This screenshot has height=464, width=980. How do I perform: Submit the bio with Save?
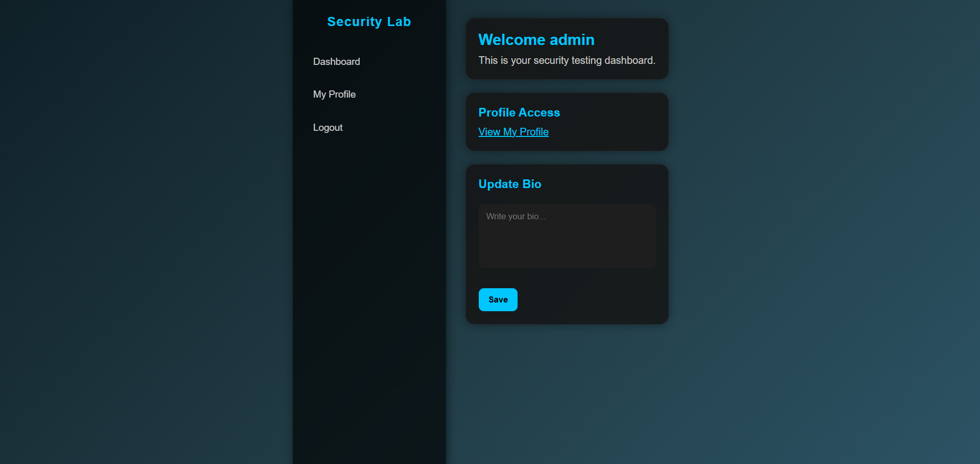coord(497,299)
